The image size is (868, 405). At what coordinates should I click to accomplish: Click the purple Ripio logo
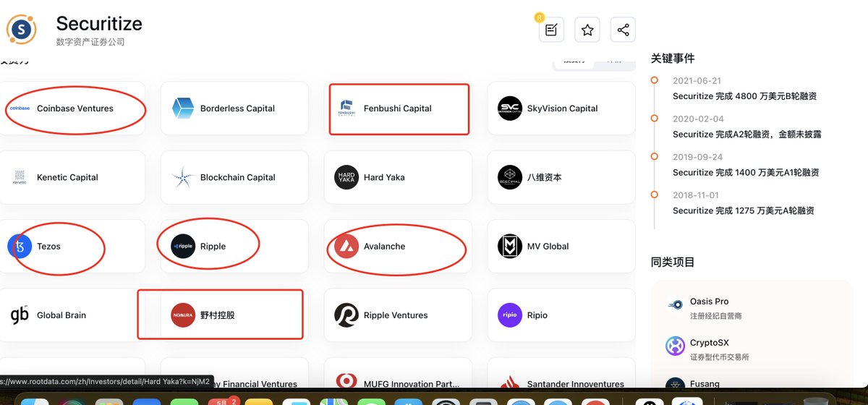(x=510, y=315)
